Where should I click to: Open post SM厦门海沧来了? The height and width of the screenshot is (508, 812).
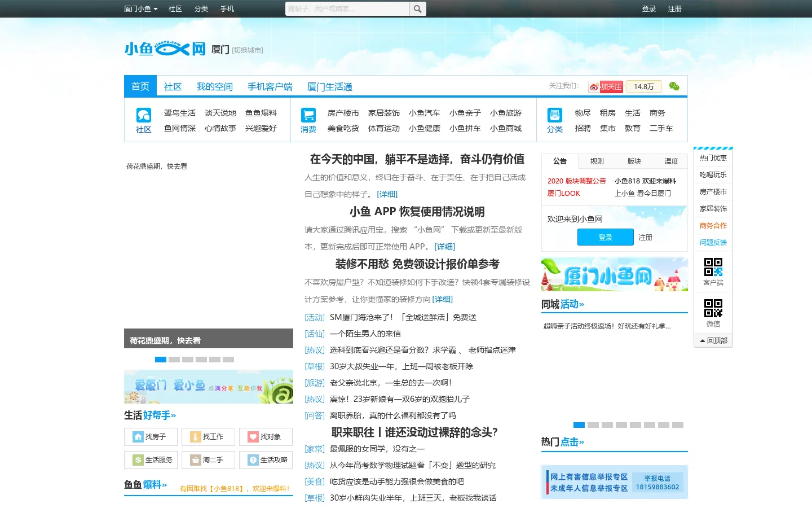click(403, 318)
